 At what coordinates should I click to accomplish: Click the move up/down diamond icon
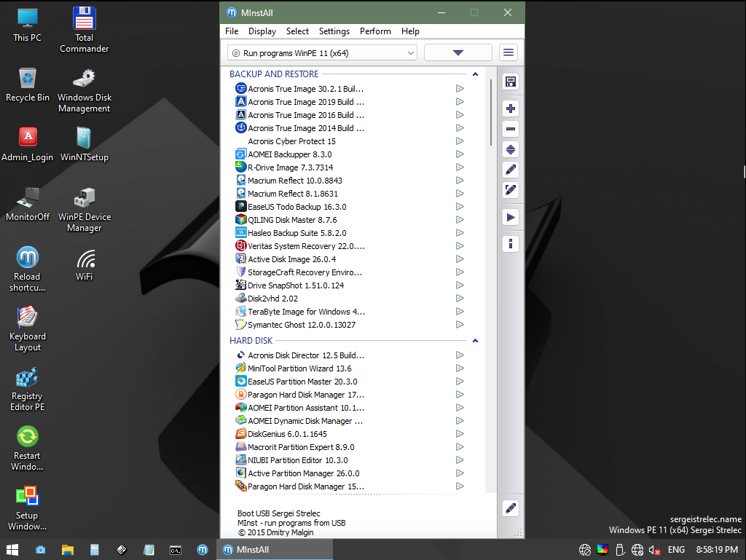511,150
